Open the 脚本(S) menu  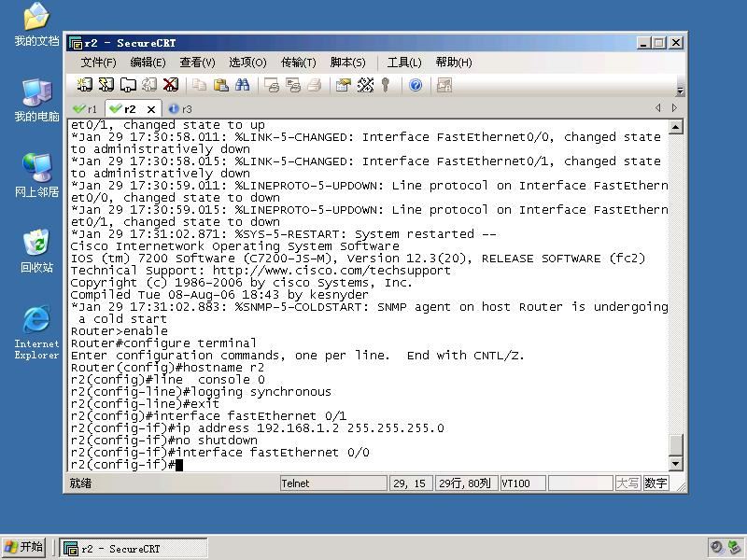[x=347, y=63]
